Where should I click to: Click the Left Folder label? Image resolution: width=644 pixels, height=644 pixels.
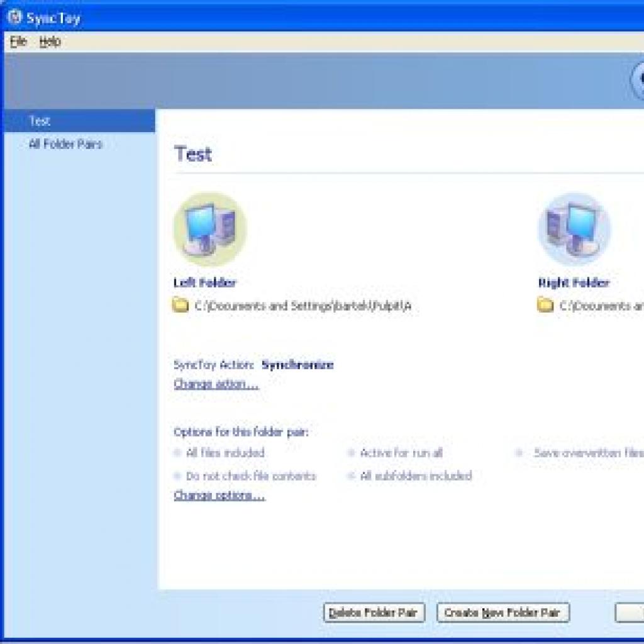(x=205, y=282)
